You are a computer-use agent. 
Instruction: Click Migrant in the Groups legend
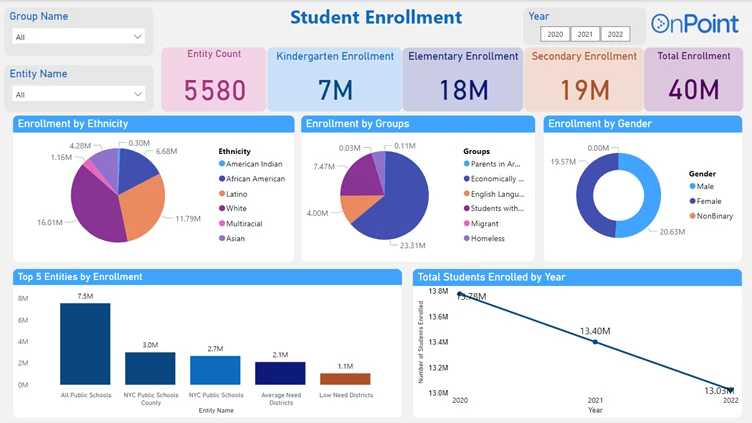tap(486, 223)
